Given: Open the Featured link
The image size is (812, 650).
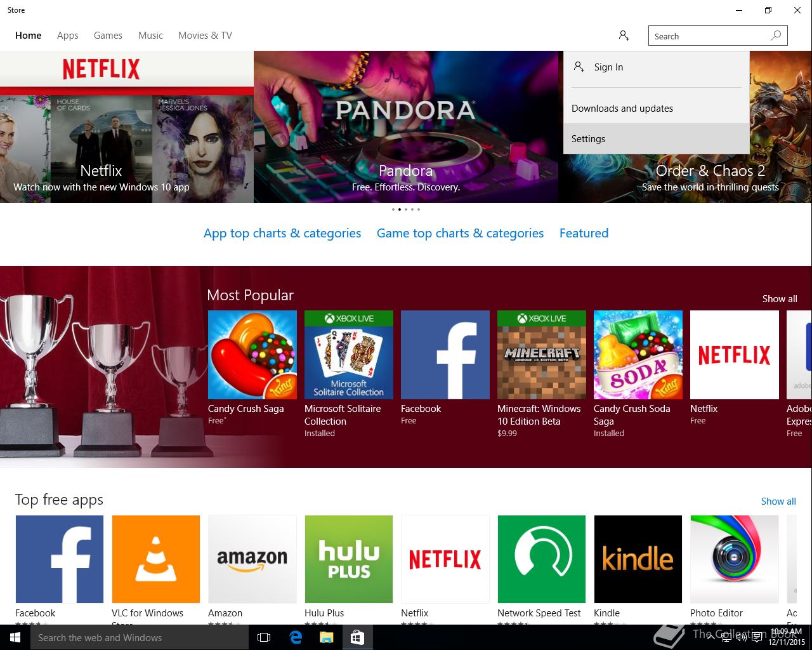Looking at the screenshot, I should [x=584, y=233].
